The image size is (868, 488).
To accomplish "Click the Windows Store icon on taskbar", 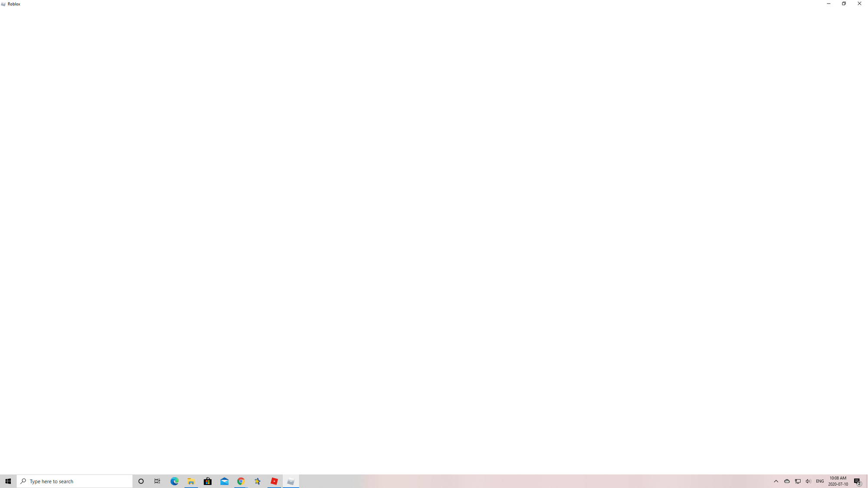I will (207, 481).
